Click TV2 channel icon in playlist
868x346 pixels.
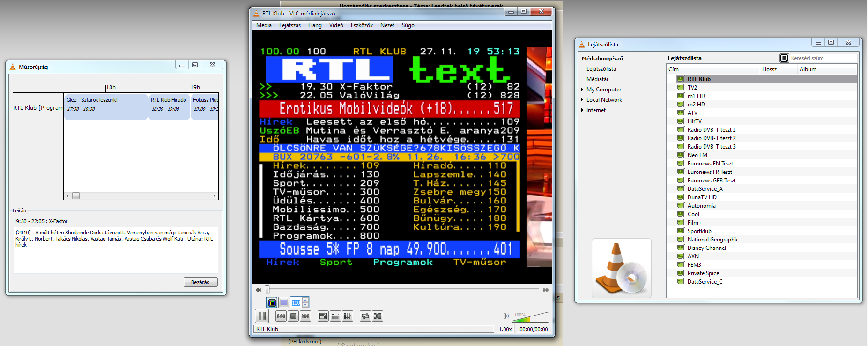[x=681, y=87]
